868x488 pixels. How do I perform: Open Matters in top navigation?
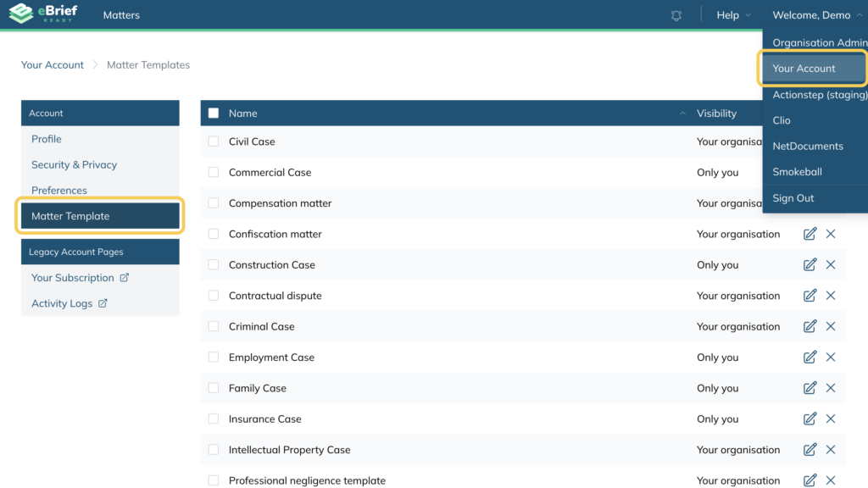pyautogui.click(x=121, y=15)
